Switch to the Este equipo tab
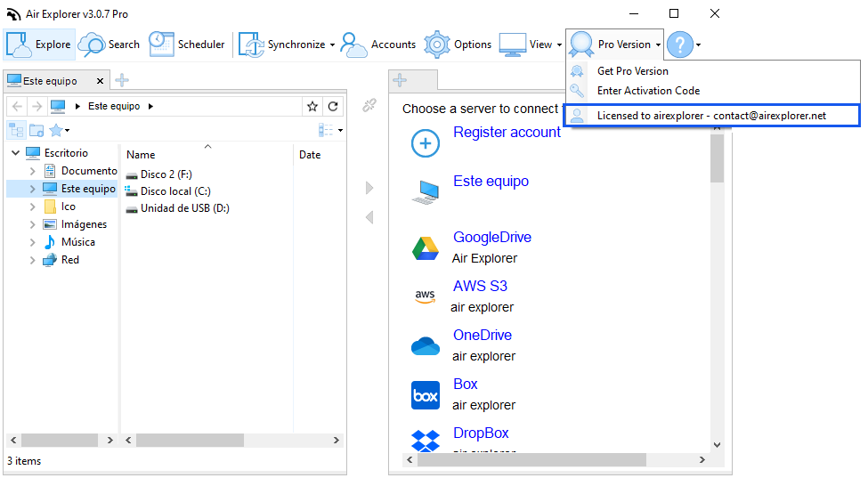This screenshot has height=478, width=868. coord(50,81)
